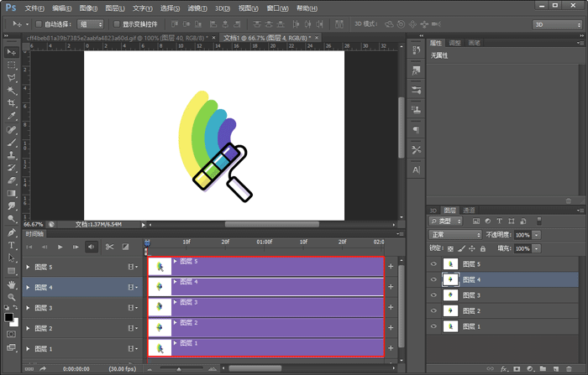The width and height of the screenshot is (588, 375).
Task: Select 图层 3 in the Layers panel
Action: click(x=502, y=295)
